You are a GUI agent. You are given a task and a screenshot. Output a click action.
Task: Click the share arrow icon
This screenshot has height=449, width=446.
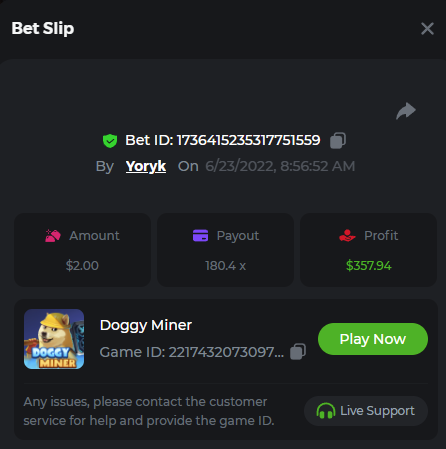[406, 111]
